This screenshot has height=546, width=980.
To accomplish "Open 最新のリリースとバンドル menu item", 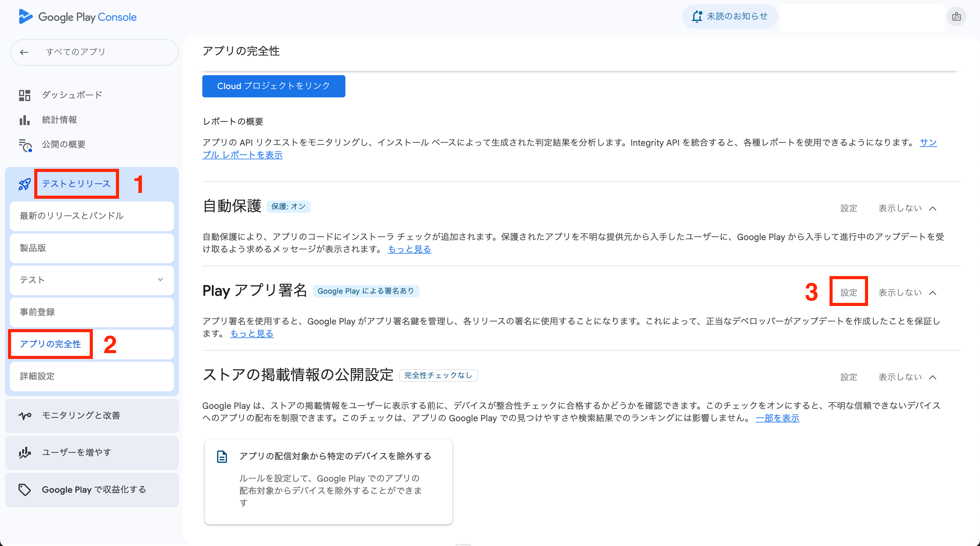I will click(72, 216).
